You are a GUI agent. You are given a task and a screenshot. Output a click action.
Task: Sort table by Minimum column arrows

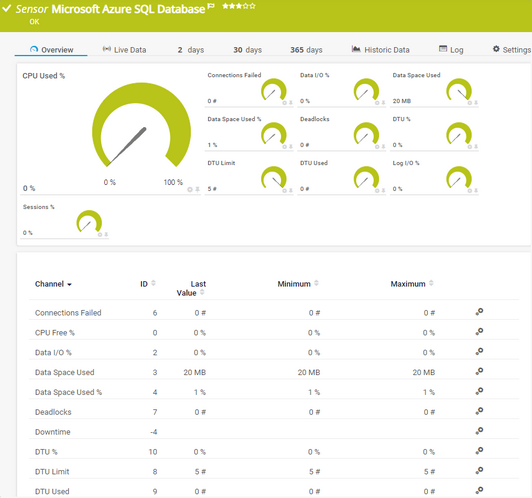coord(316,283)
